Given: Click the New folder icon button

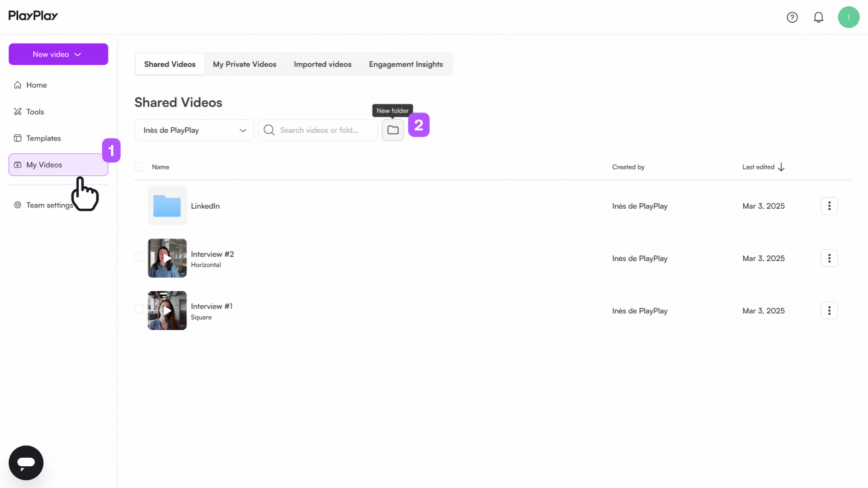Looking at the screenshot, I should pyautogui.click(x=393, y=130).
